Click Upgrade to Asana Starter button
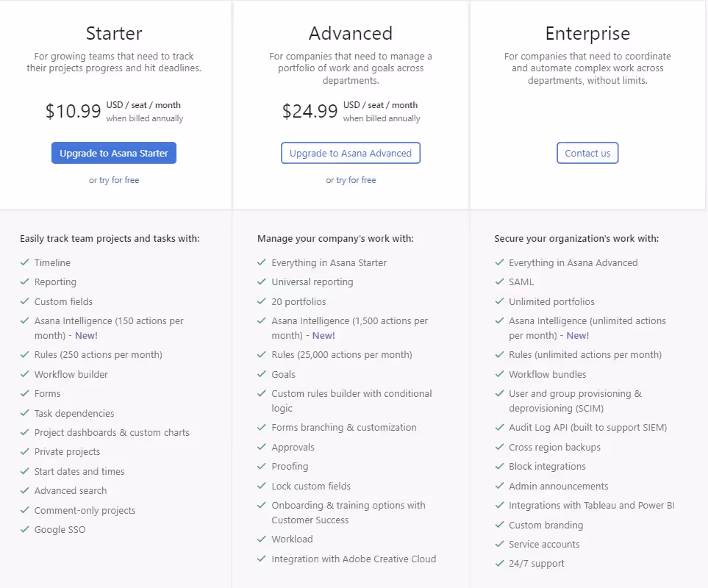The height and width of the screenshot is (588, 708). coord(114,153)
